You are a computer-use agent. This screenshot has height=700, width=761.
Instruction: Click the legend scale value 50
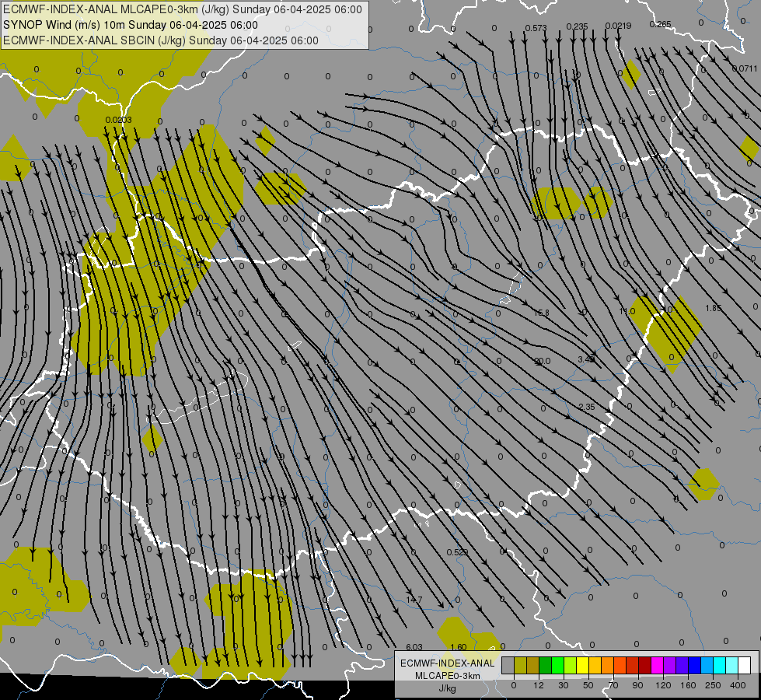588,685
